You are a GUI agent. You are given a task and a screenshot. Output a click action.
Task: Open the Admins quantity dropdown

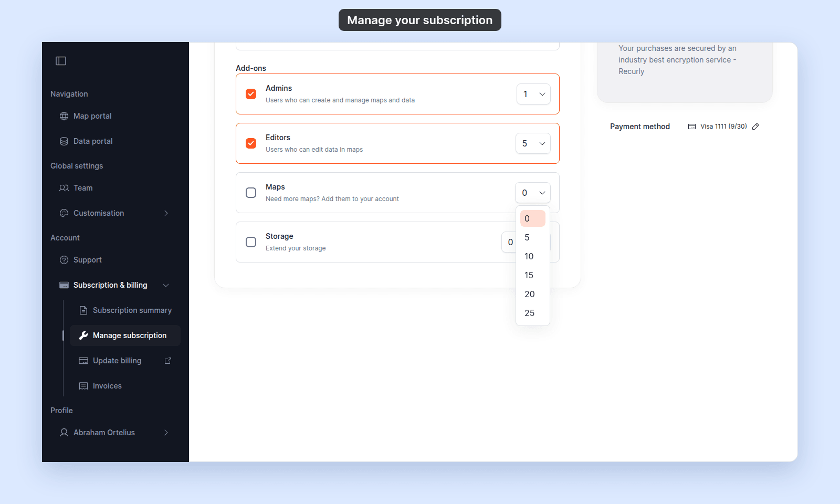533,94
